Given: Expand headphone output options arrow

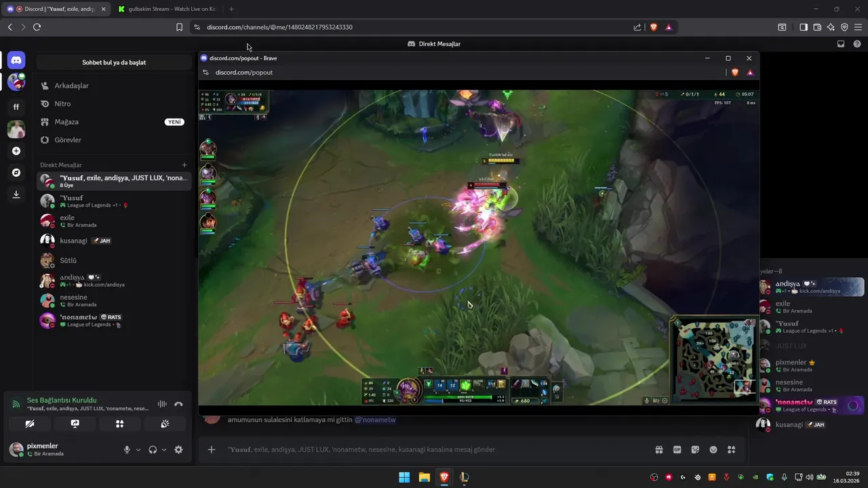Looking at the screenshot, I should click(164, 449).
